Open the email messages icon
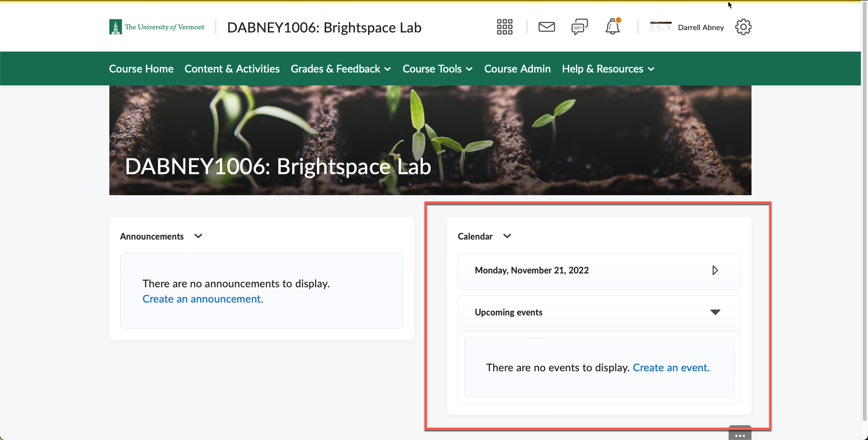 (546, 27)
